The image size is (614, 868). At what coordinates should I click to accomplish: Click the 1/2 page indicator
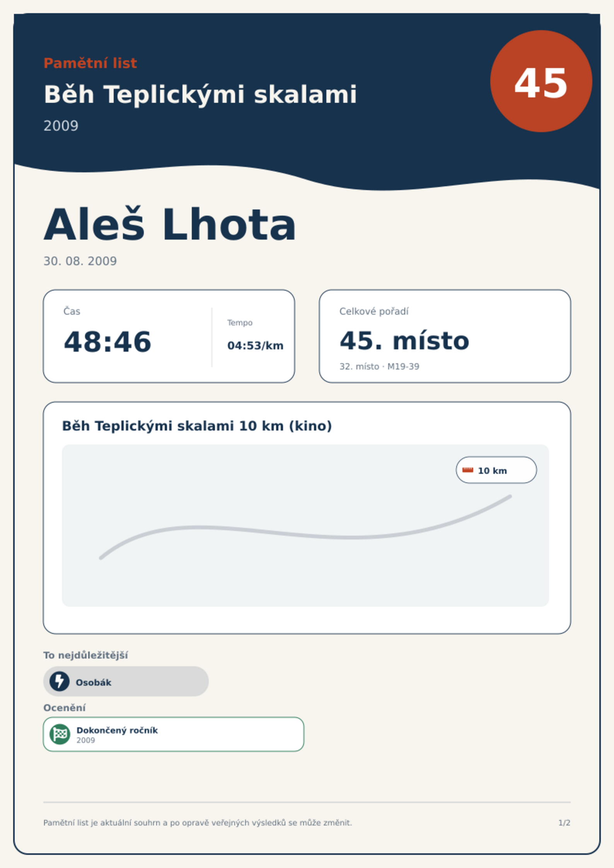coord(565,823)
